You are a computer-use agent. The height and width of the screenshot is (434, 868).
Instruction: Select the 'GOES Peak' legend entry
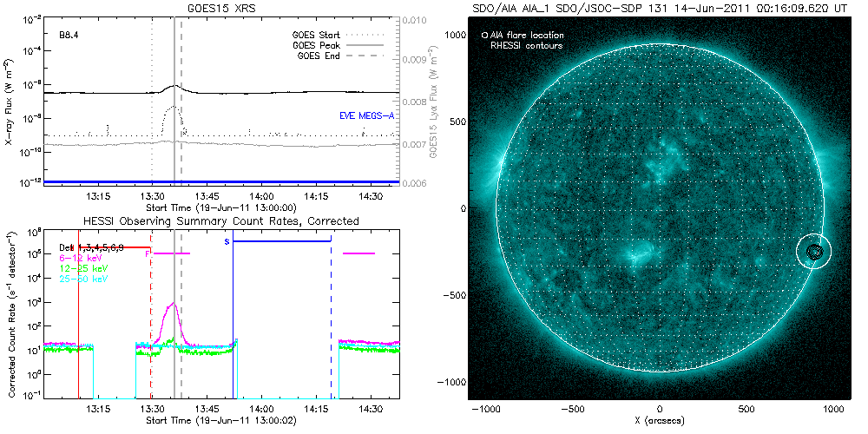point(319,45)
